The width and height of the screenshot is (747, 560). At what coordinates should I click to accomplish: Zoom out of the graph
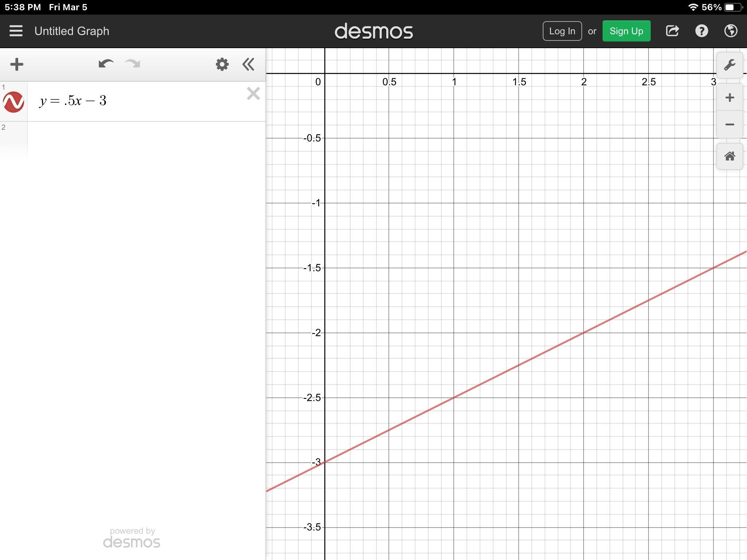729,125
